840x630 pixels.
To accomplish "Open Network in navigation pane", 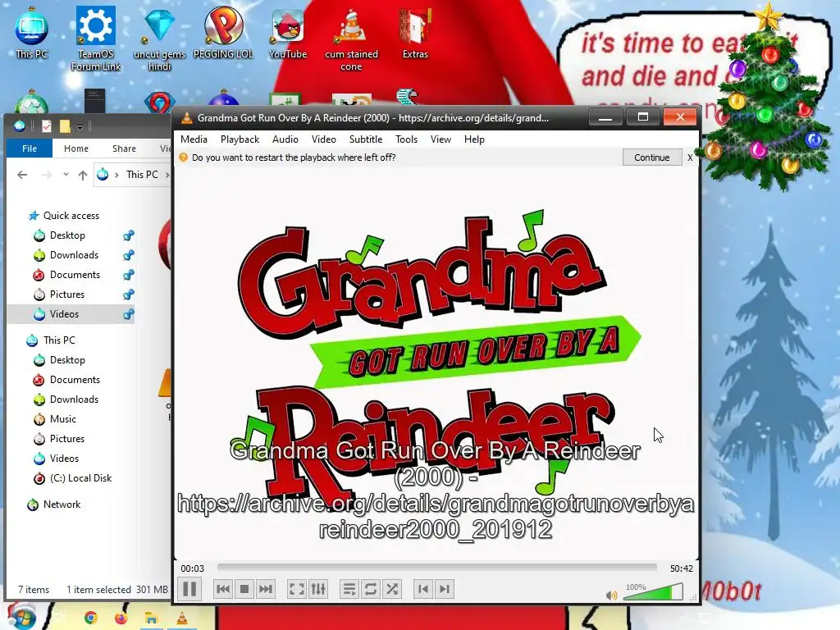I will click(x=62, y=504).
